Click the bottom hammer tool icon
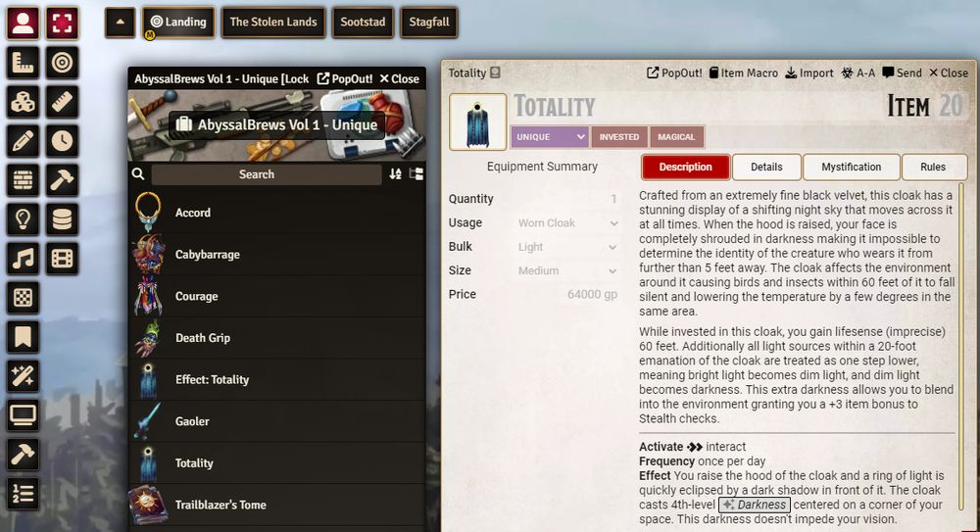 click(24, 455)
